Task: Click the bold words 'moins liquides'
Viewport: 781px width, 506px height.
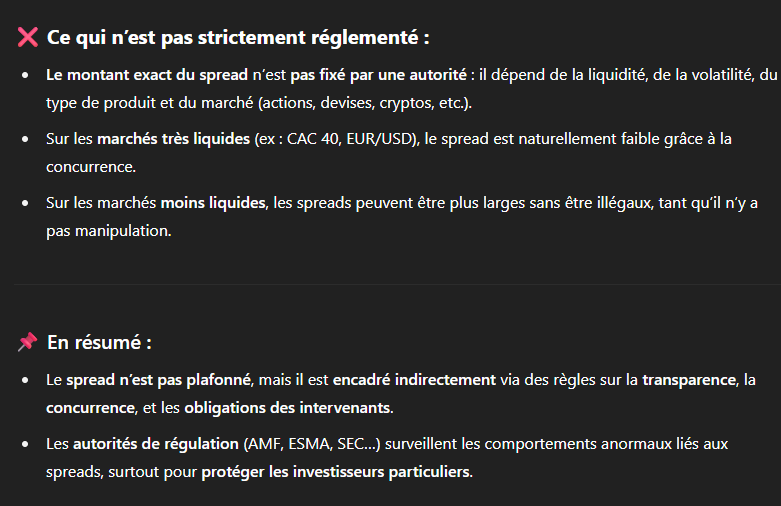Action: pos(213,203)
